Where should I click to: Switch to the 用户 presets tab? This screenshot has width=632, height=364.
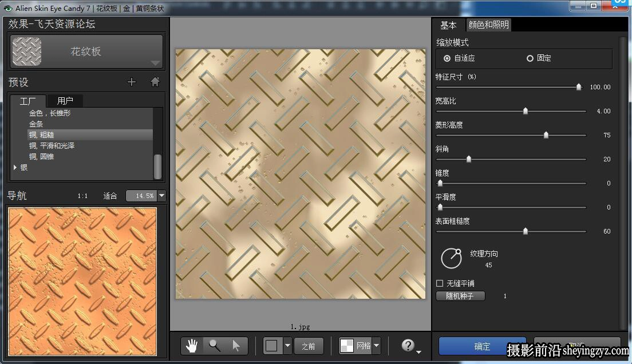(x=65, y=101)
